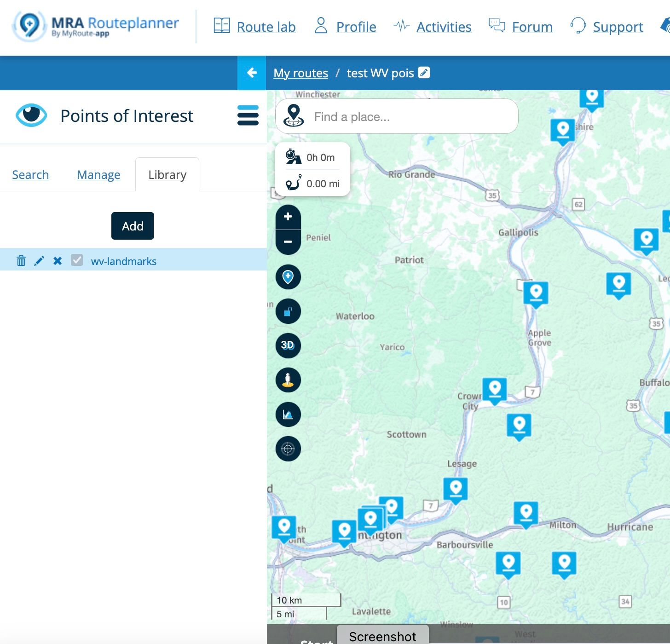Click the POI marker below Lesage
Screen dimensions: 670x644
point(456,490)
